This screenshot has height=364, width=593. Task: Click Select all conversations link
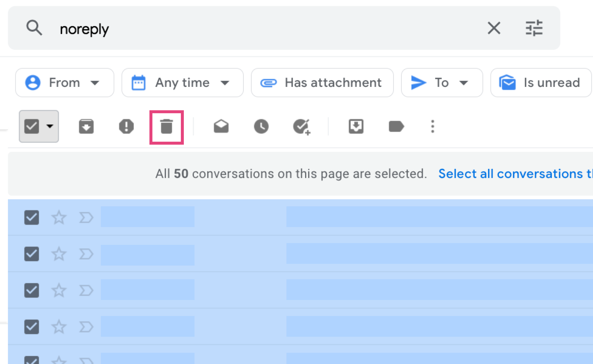pos(516,174)
